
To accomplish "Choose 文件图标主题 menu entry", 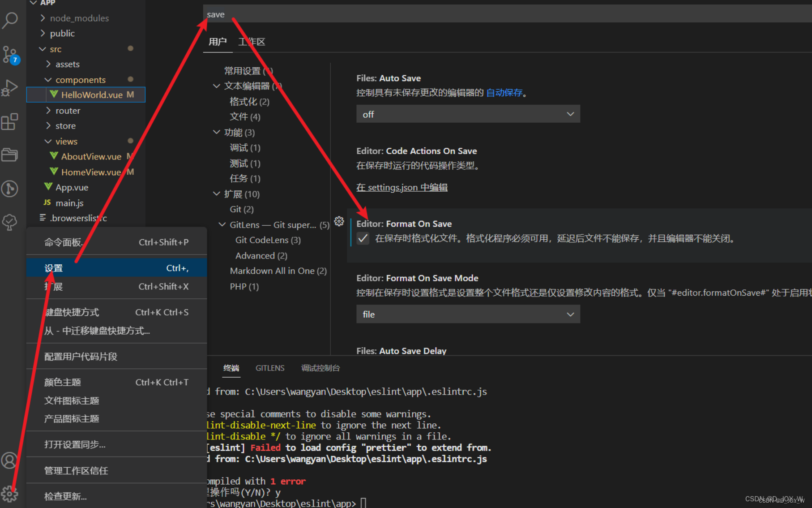I will 116,400.
